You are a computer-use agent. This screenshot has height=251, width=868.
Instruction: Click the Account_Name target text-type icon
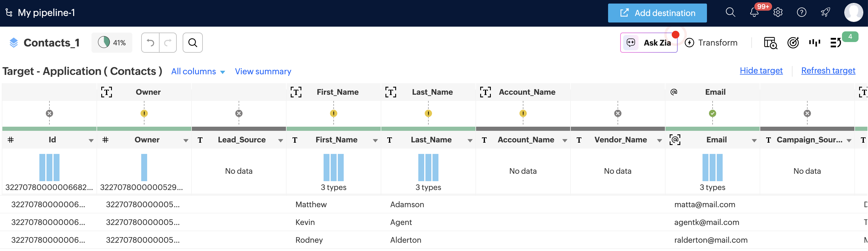[x=485, y=92]
